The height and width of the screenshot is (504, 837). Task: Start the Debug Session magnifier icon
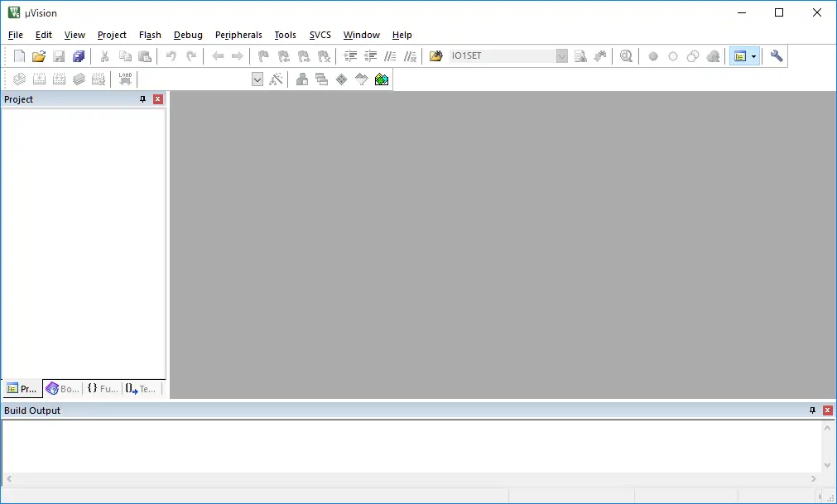[626, 56]
